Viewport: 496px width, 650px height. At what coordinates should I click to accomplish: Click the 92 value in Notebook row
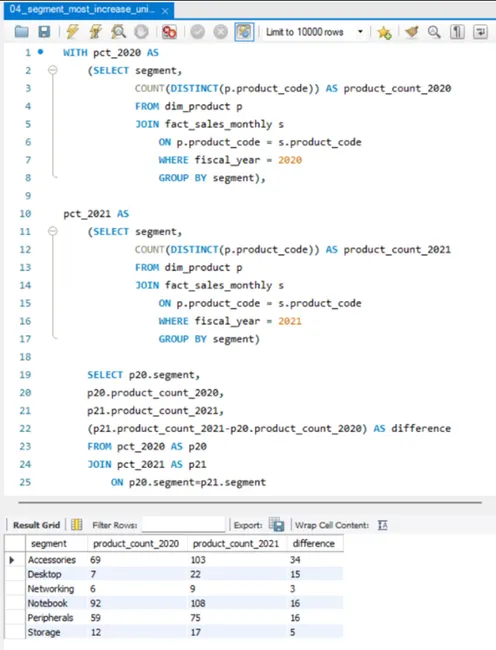95,604
